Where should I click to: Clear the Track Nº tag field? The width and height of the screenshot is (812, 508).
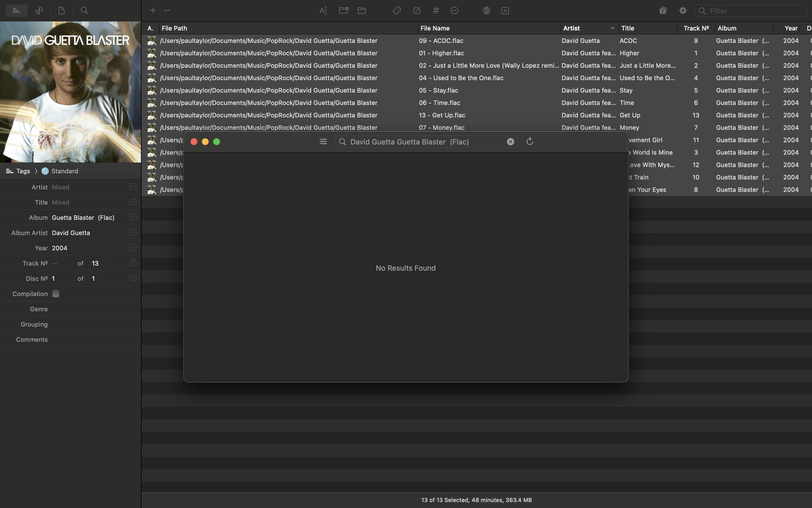tap(133, 263)
